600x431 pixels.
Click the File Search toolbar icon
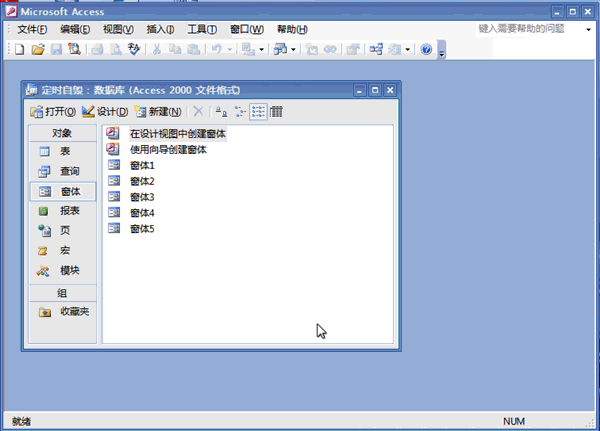tap(74, 49)
